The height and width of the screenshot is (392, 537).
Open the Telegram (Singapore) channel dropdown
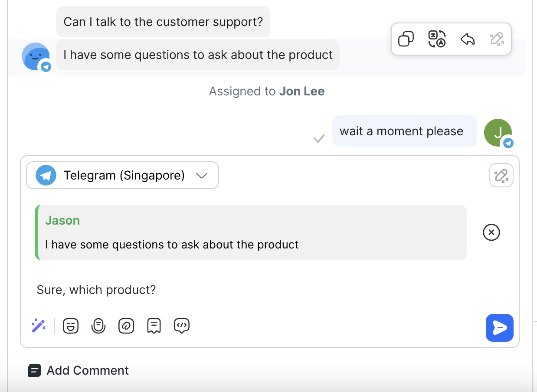(x=122, y=175)
